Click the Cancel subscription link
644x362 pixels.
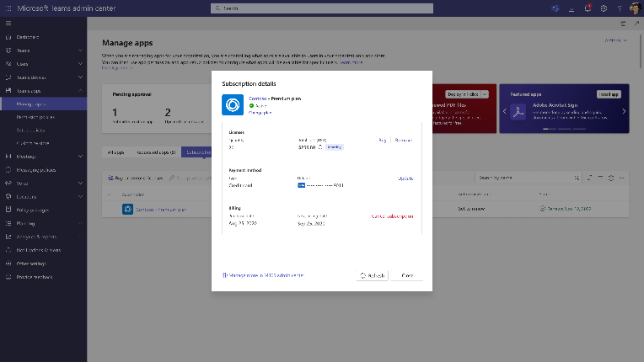(x=392, y=216)
